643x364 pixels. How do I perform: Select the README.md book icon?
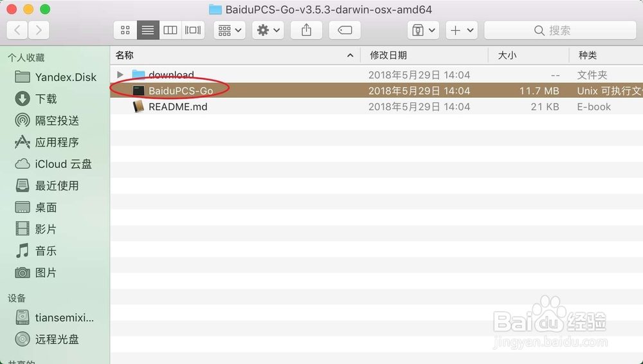click(139, 107)
